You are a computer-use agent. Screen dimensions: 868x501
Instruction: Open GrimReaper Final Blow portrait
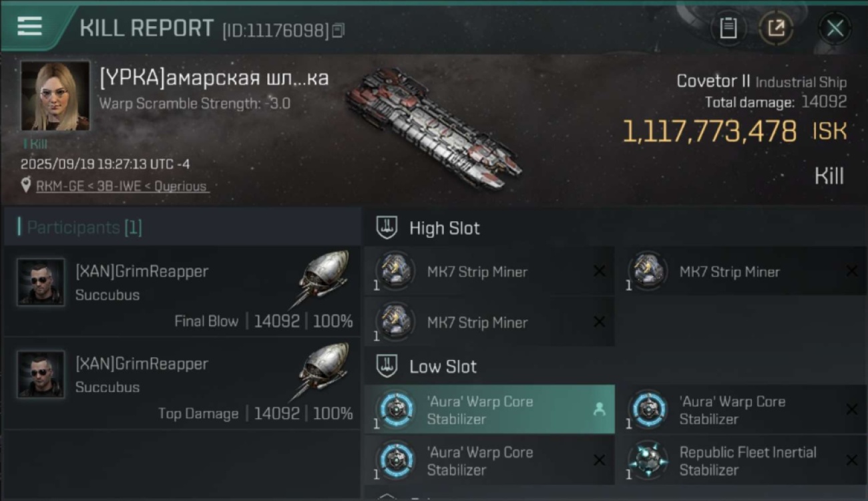41,283
